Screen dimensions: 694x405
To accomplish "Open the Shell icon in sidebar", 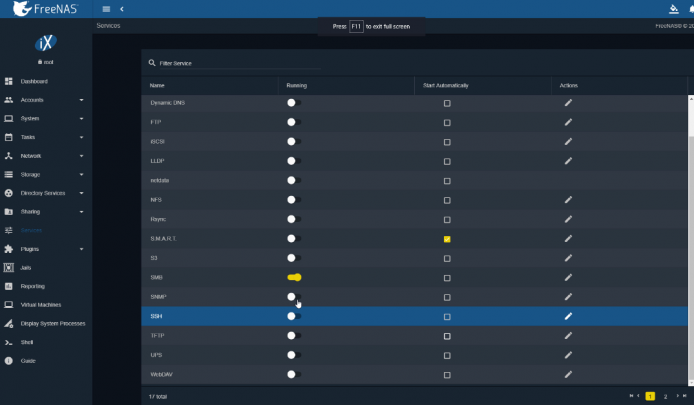I will (x=8, y=342).
